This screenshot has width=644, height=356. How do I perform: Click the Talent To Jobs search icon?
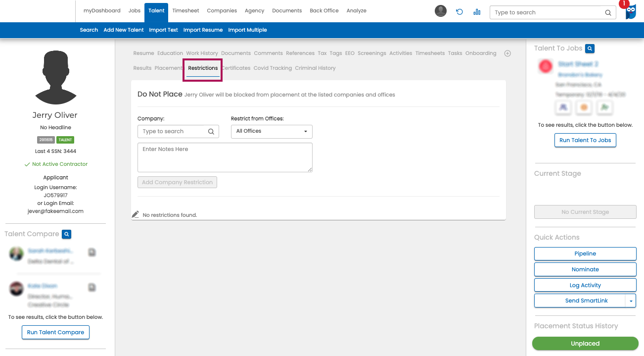click(x=590, y=49)
